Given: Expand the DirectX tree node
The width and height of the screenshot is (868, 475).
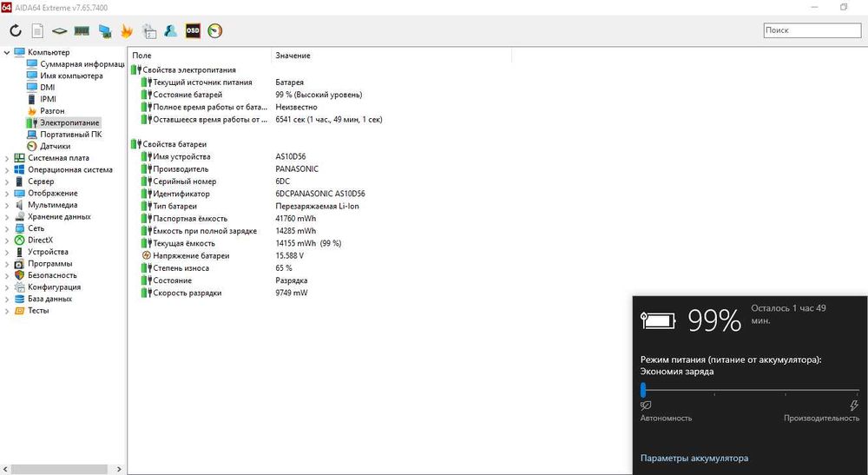Looking at the screenshot, I should tap(7, 241).
